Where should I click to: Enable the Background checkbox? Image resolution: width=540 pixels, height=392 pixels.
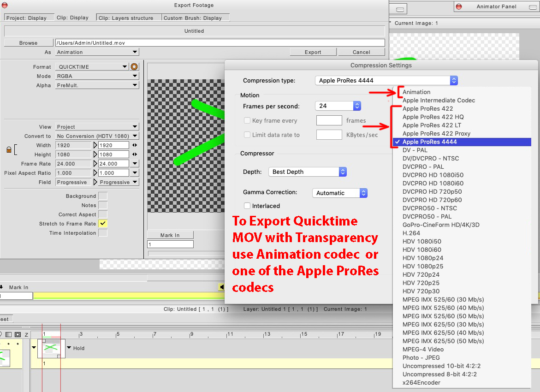[x=103, y=196]
